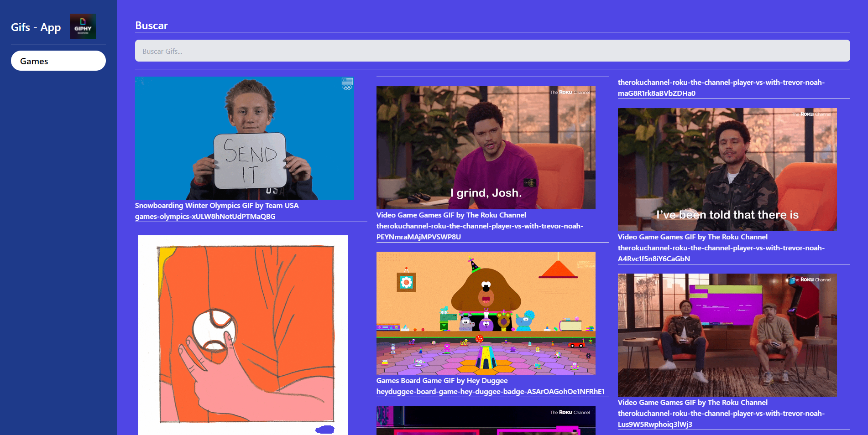
Task: Click the title under the two gamers GIF
Action: (693, 403)
